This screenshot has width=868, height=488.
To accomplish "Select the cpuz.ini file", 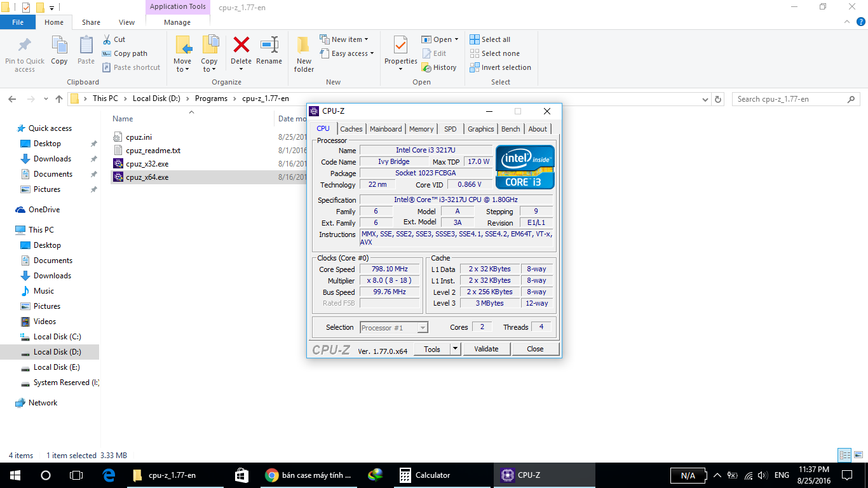I will click(x=139, y=137).
